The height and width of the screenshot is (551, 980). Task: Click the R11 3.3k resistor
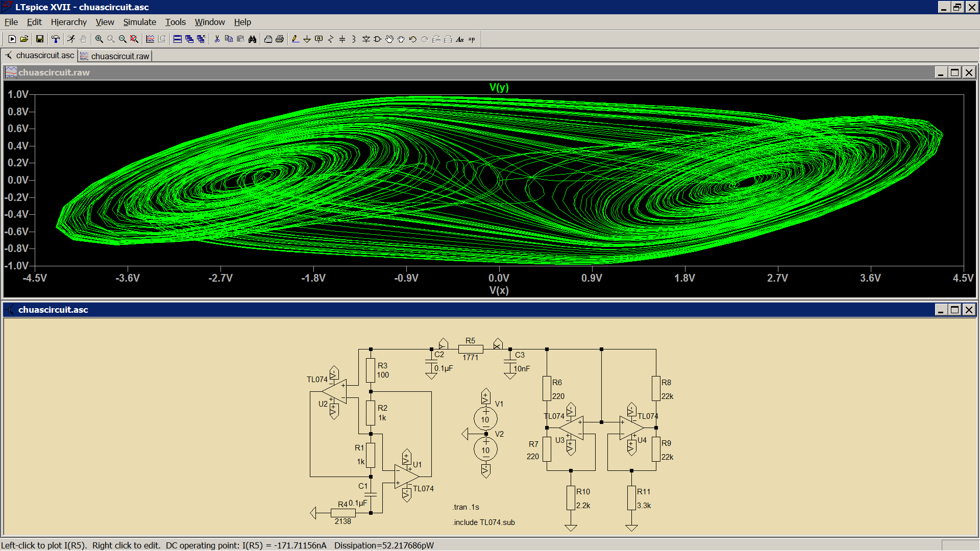pyautogui.click(x=631, y=498)
